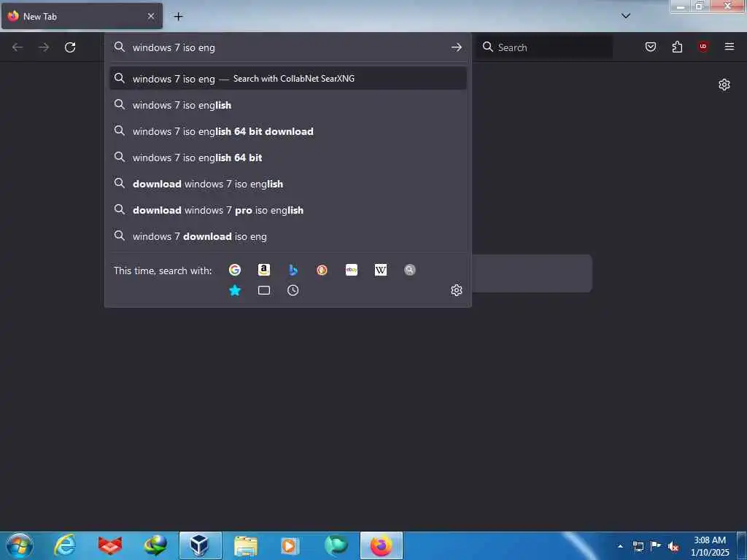The height and width of the screenshot is (560, 747).
Task: Click the Go arrow in the address bar
Action: (457, 47)
